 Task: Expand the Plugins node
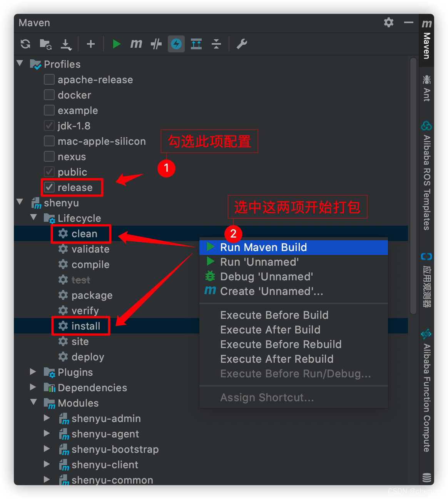[x=33, y=372]
